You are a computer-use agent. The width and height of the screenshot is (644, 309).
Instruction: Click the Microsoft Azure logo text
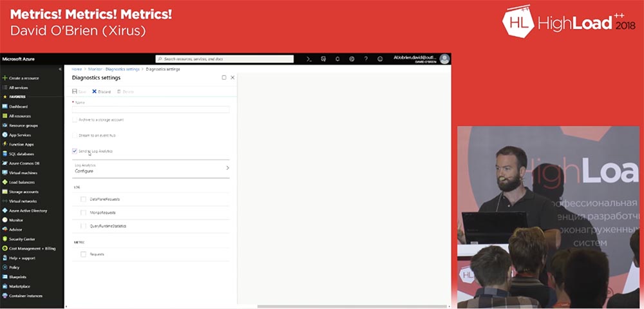pos(19,59)
